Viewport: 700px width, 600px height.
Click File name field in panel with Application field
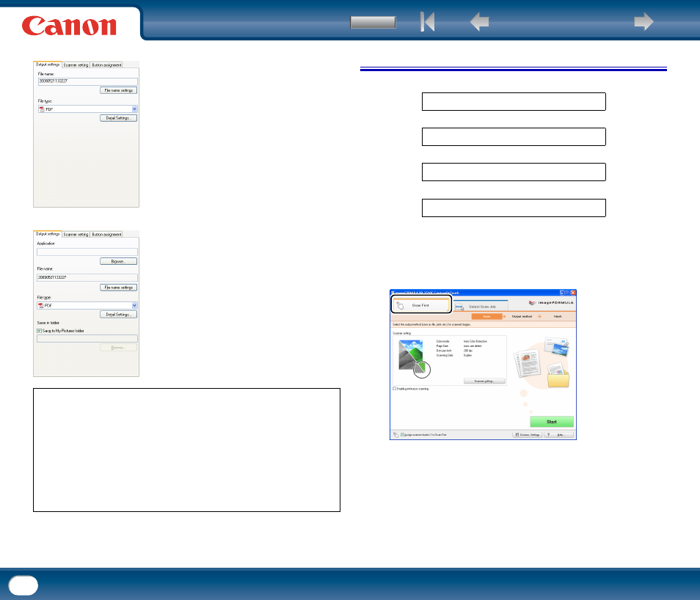tap(87, 277)
